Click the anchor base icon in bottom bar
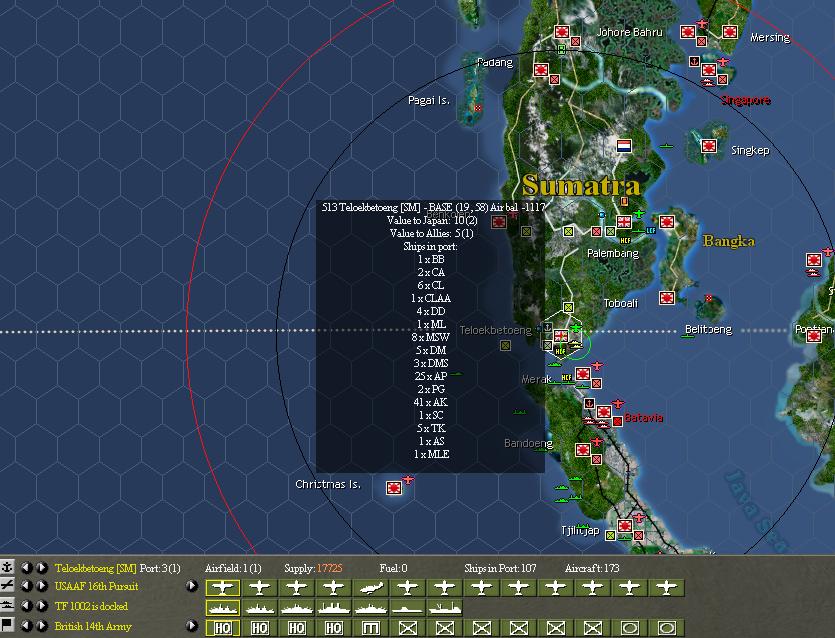 click(6, 567)
